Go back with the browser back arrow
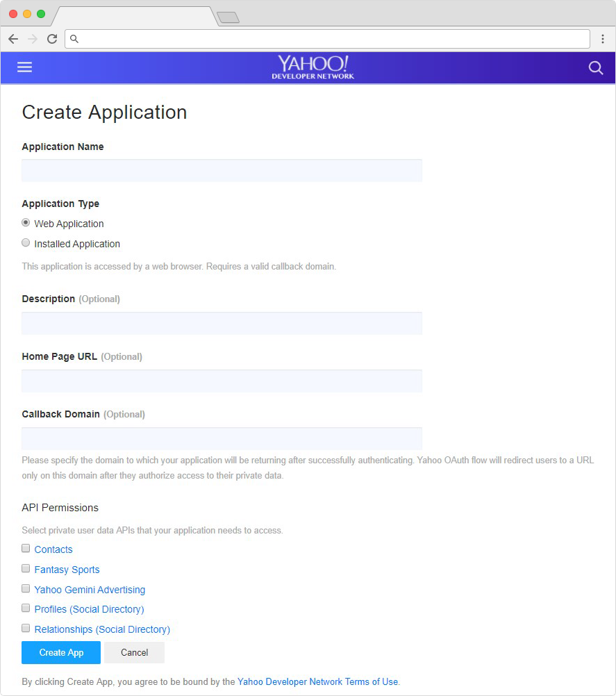This screenshot has width=616, height=696. click(x=13, y=39)
